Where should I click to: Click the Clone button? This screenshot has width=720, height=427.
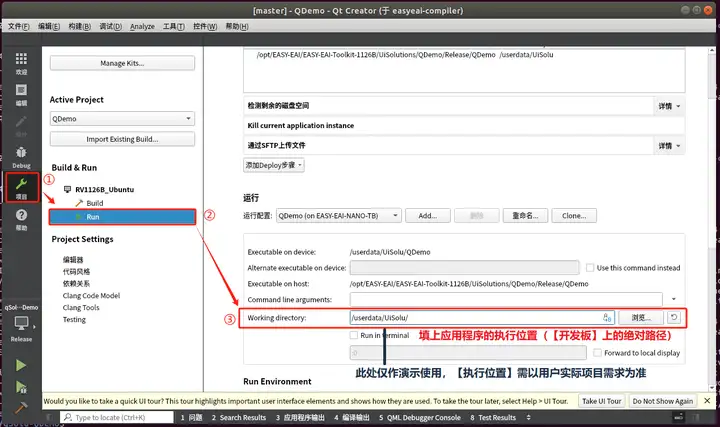[x=574, y=215]
